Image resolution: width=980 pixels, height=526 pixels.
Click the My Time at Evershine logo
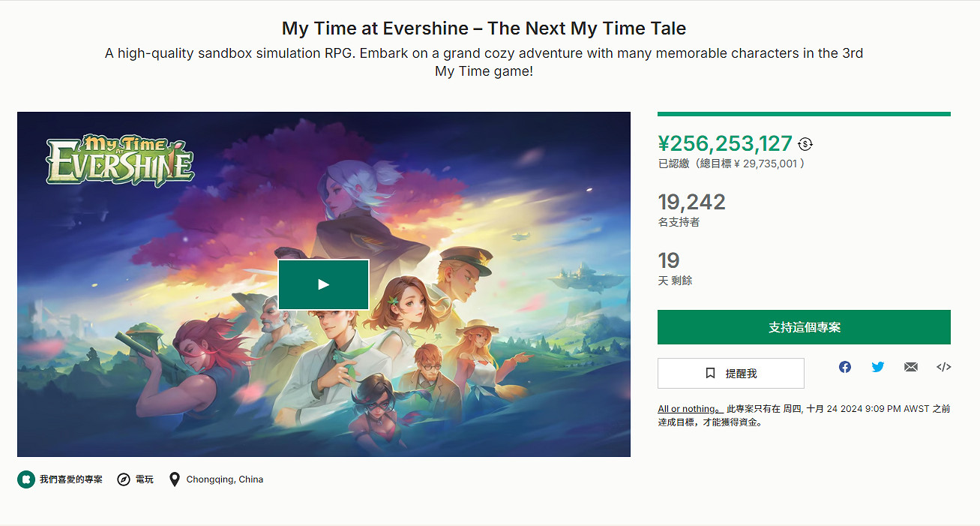pyautogui.click(x=120, y=160)
